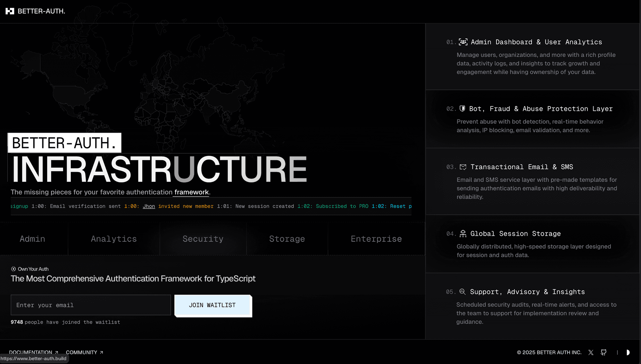Image resolution: width=641 pixels, height=364 pixels.
Task: Switch to the Enterprise tab
Action: coord(376,239)
